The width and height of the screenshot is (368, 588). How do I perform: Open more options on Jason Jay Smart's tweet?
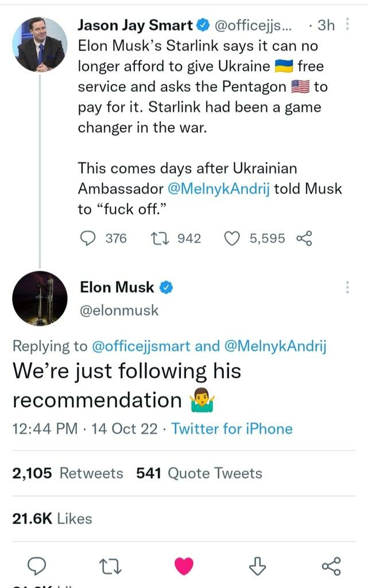click(x=347, y=25)
